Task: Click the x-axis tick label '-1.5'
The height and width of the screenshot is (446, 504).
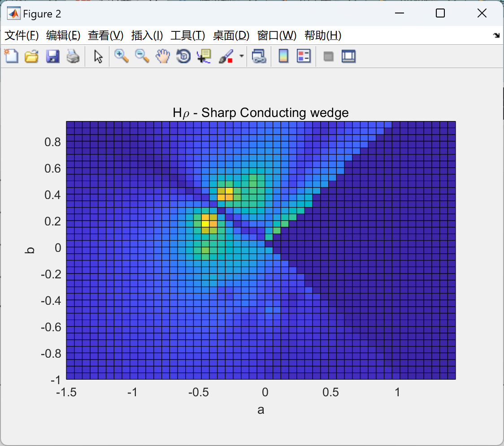Action: pos(66,392)
